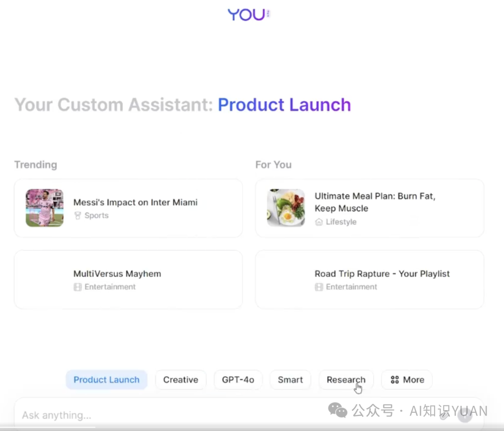This screenshot has width=504, height=431.
Task: Switch to GPT-4o mode
Action: tap(238, 380)
